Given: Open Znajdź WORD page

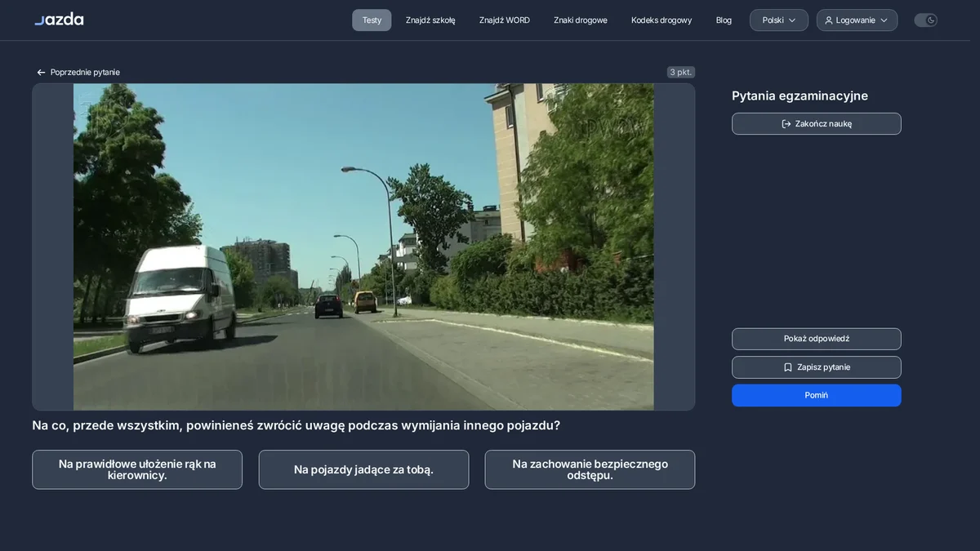Looking at the screenshot, I should [505, 20].
